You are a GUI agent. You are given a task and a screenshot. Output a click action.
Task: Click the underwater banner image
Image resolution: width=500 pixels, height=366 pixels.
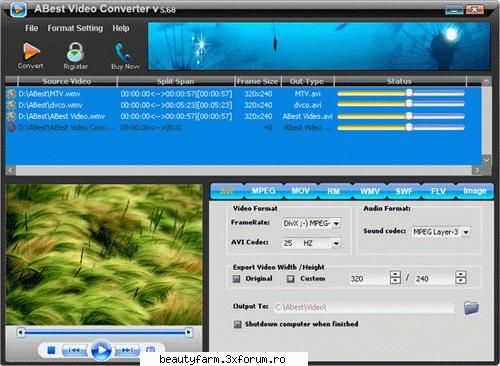(319, 46)
